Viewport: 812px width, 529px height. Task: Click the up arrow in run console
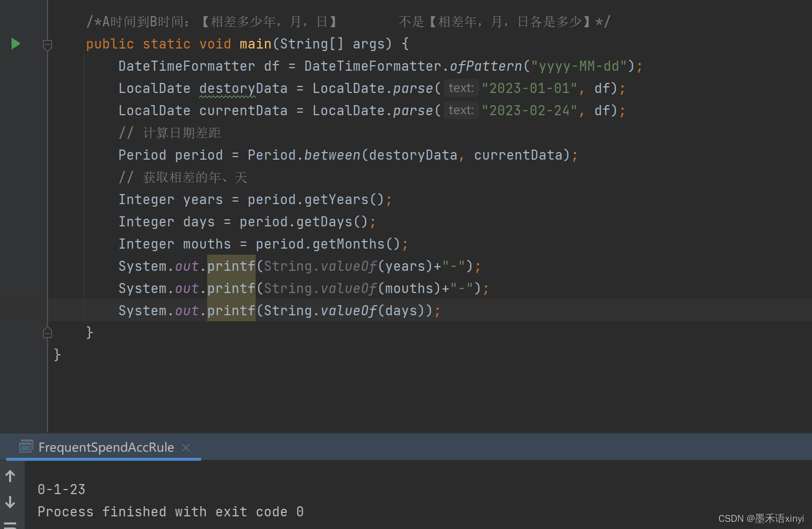tap(10, 476)
